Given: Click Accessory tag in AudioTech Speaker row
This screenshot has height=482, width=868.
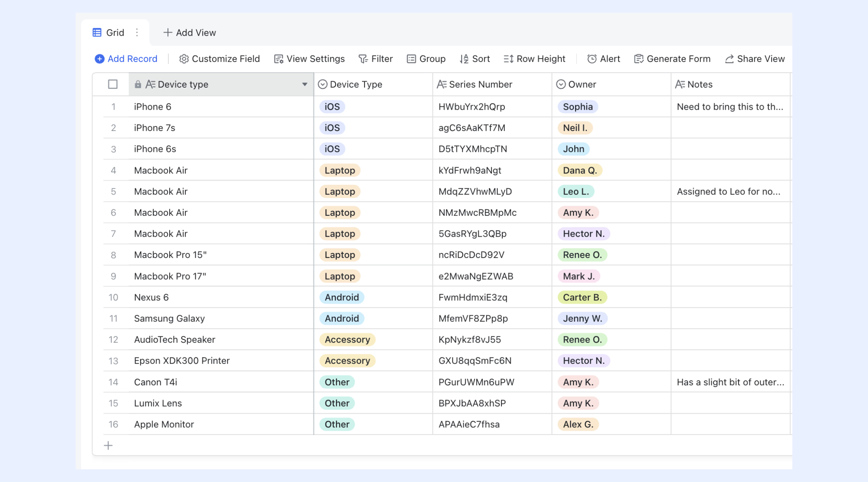Looking at the screenshot, I should tap(348, 340).
